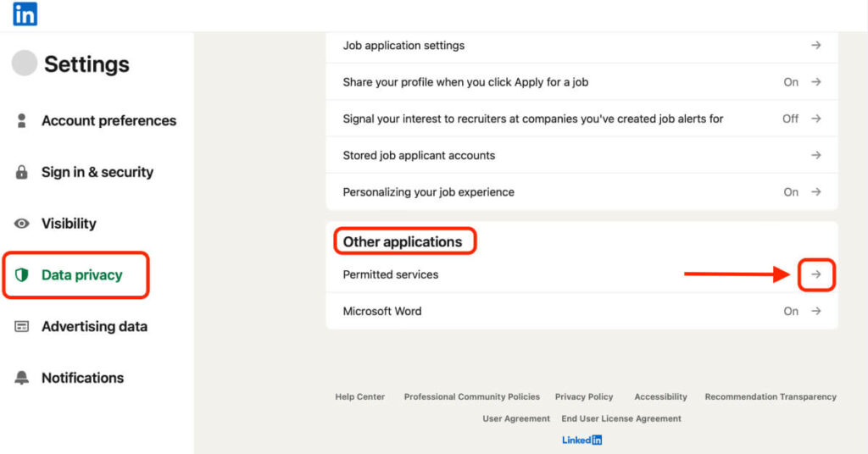Click the Data privacy shield icon
Image resolution: width=868 pixels, height=454 pixels.
point(21,274)
